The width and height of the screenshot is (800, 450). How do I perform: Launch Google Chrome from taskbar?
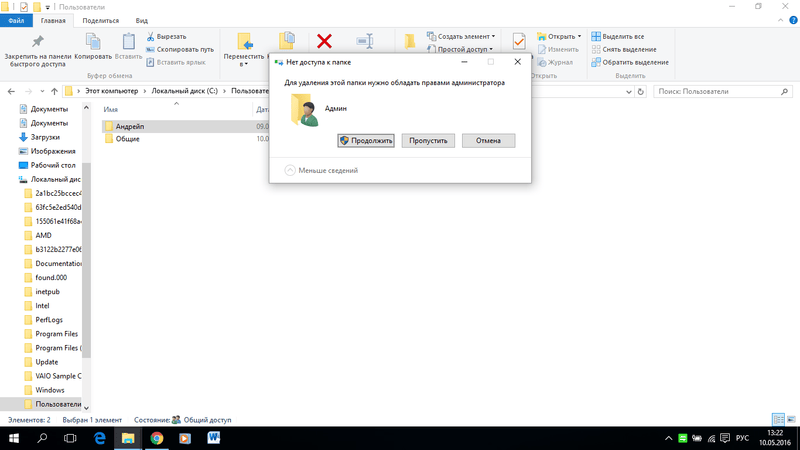157,438
